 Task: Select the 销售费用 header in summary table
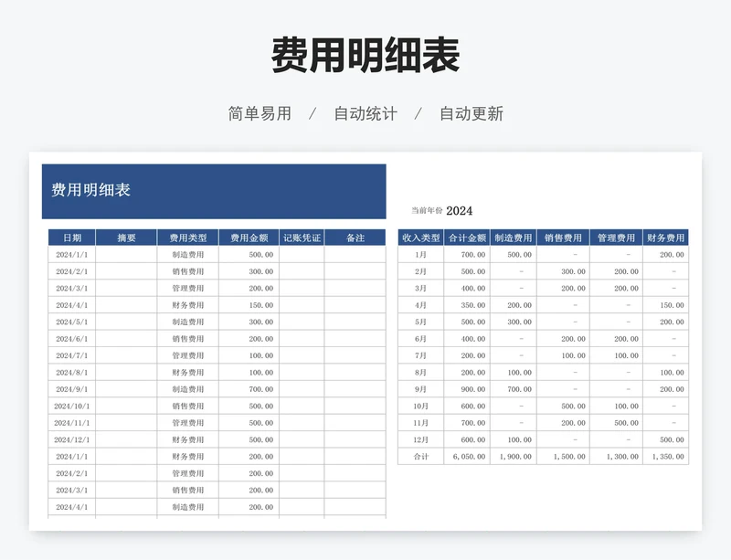click(x=563, y=238)
